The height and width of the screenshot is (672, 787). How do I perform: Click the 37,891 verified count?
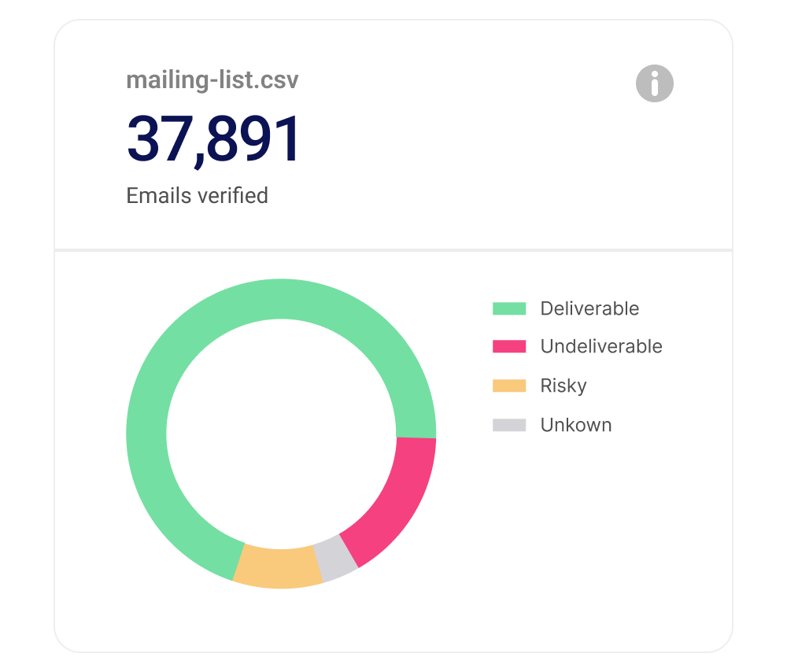(214, 140)
